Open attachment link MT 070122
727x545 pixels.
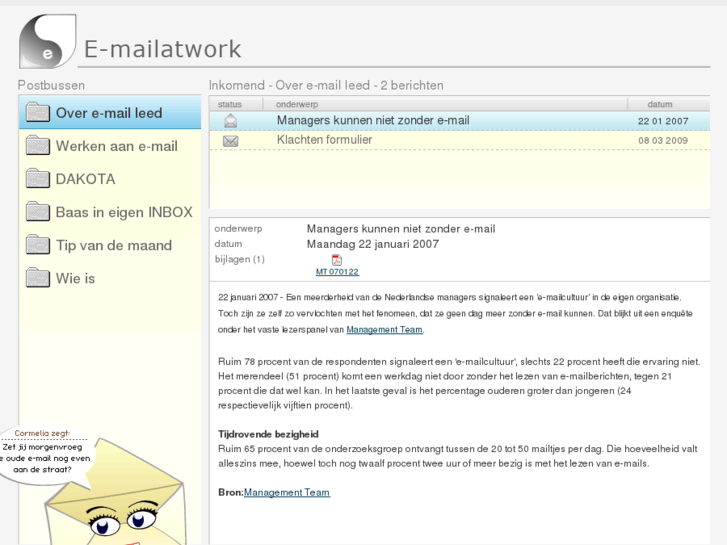(x=337, y=272)
